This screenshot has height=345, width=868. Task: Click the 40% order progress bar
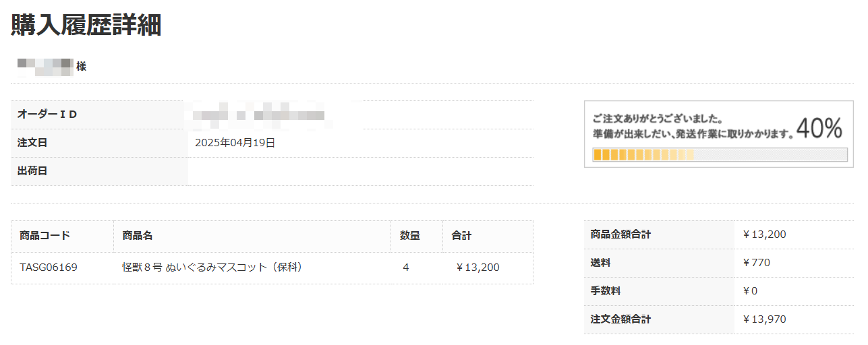720,155
